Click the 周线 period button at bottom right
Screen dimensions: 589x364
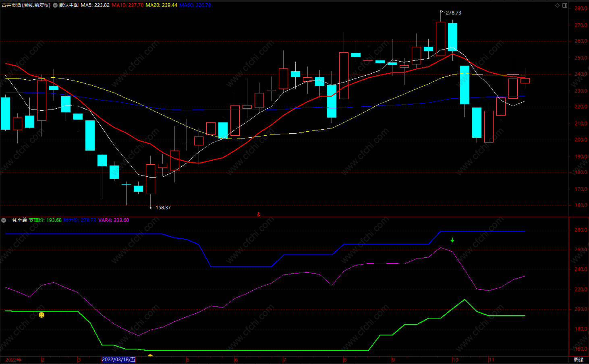(x=579, y=360)
